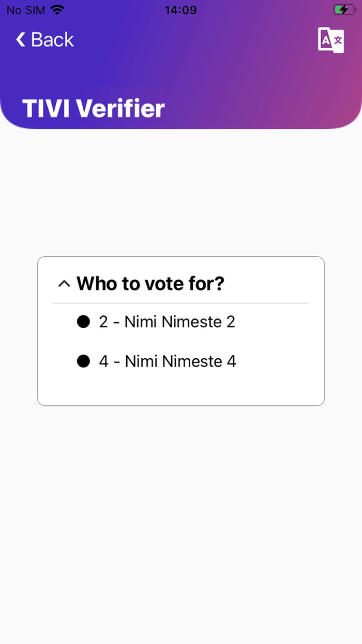Tap the 14:09 clock in status bar
Viewport: 362px width, 644px height.
pyautogui.click(x=180, y=10)
